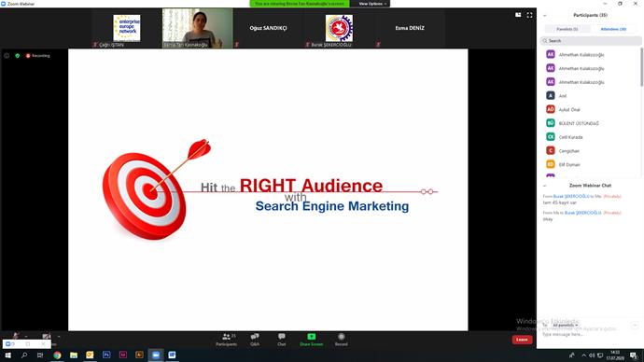This screenshot has height=362, width=644.
Task: Click the CK avatar icon
Action: click(551, 136)
